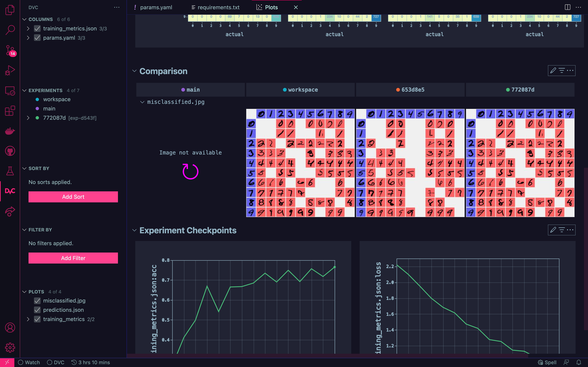Screen dimensions: 588x367
Task: Open the GitHub sidebar panel
Action: tap(10, 151)
